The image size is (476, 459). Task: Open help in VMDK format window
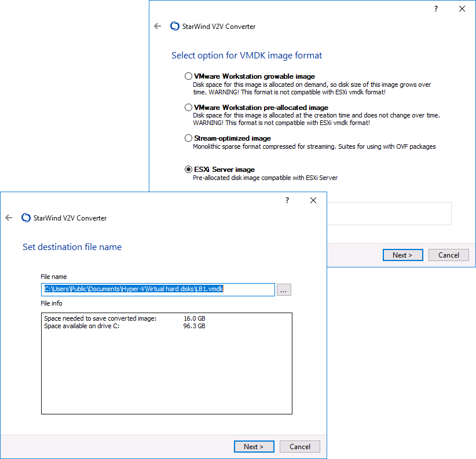pyautogui.click(x=436, y=9)
